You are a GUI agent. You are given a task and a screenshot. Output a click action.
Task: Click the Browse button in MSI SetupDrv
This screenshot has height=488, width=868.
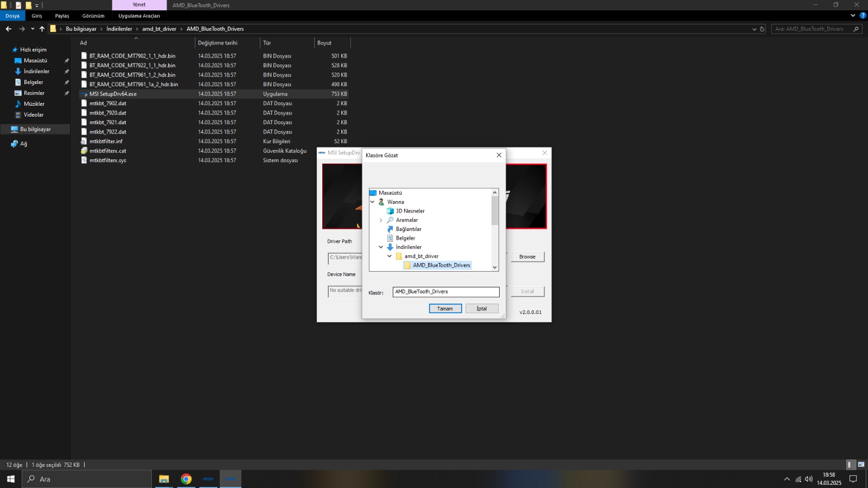pyautogui.click(x=527, y=256)
